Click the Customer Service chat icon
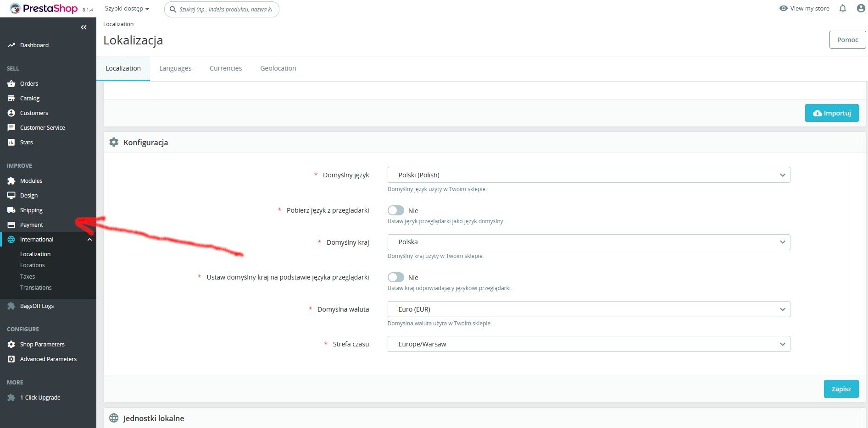868x428 pixels. pyautogui.click(x=11, y=128)
